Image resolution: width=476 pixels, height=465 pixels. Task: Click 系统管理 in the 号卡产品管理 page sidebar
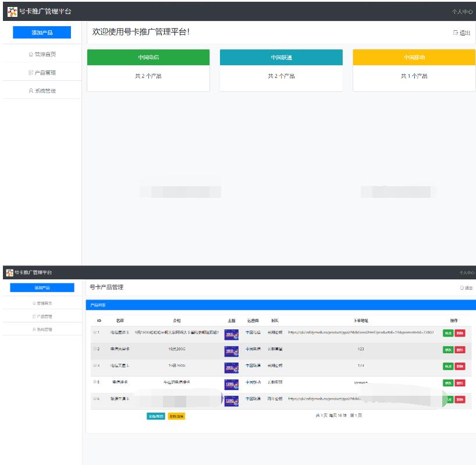pos(42,329)
